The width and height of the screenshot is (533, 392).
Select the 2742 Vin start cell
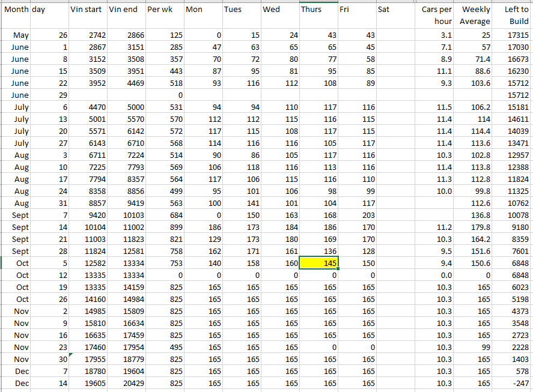(x=88, y=35)
